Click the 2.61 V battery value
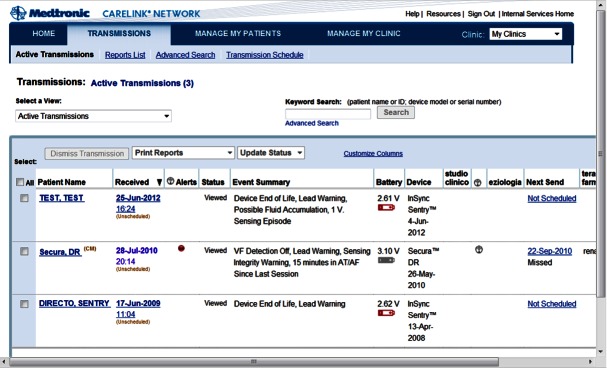This screenshot has height=368, width=607. pos(388,198)
